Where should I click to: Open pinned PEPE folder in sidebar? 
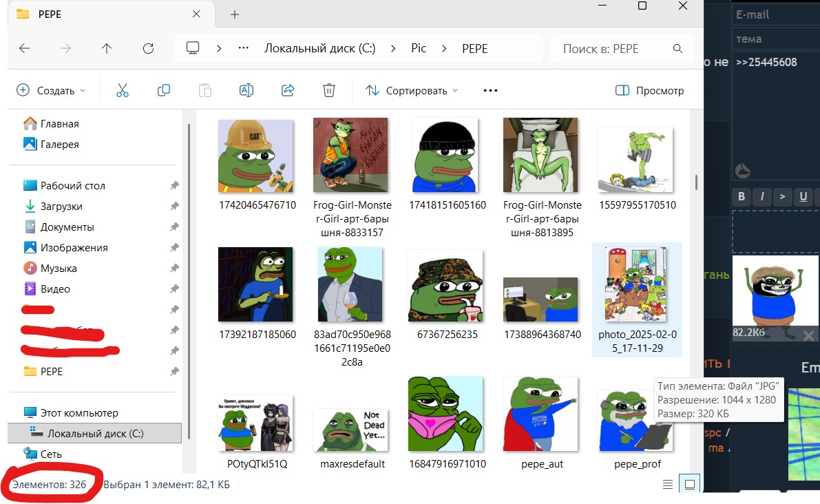coord(51,371)
